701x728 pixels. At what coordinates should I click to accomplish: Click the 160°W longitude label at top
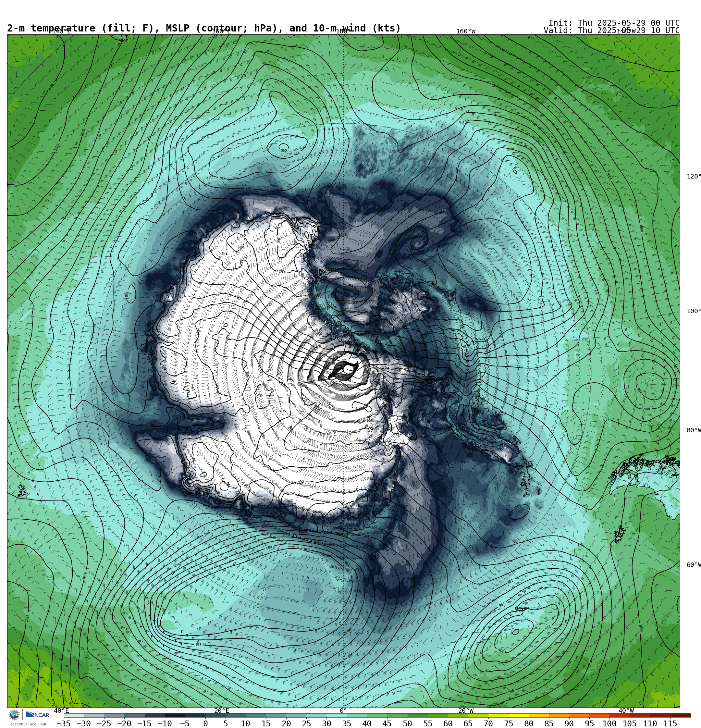pos(466,31)
